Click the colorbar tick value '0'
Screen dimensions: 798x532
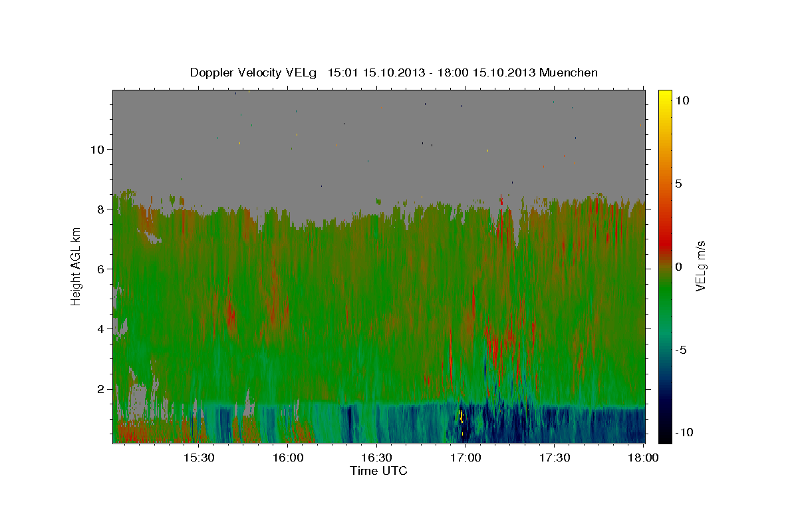(x=678, y=267)
